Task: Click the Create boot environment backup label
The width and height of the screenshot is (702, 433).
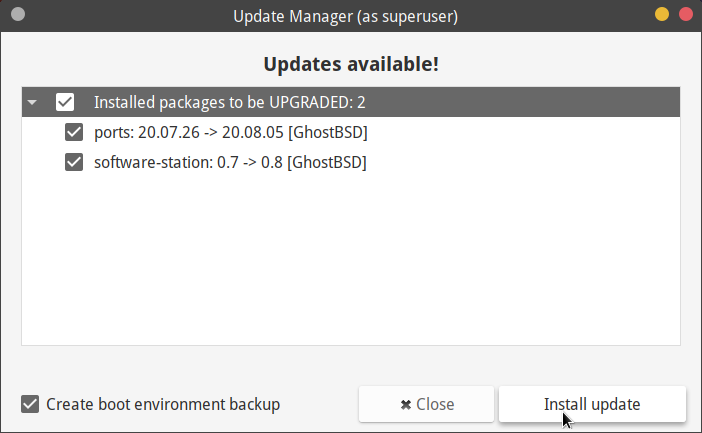Action: point(163,405)
